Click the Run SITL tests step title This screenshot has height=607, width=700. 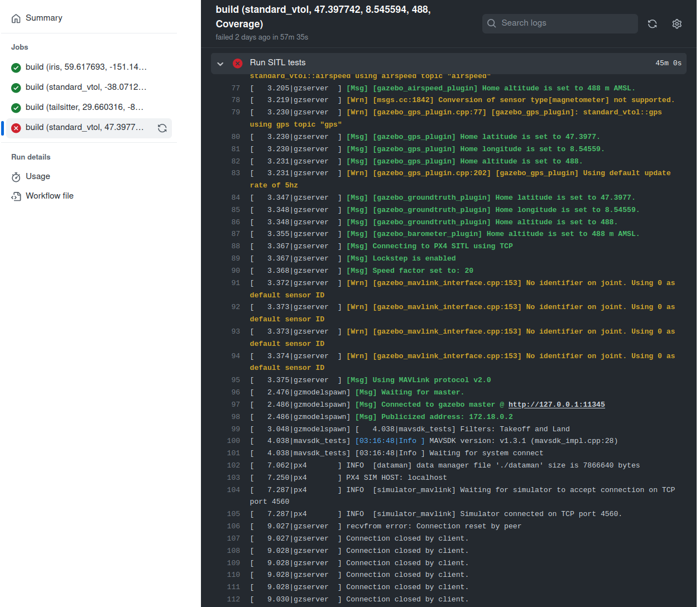(277, 62)
